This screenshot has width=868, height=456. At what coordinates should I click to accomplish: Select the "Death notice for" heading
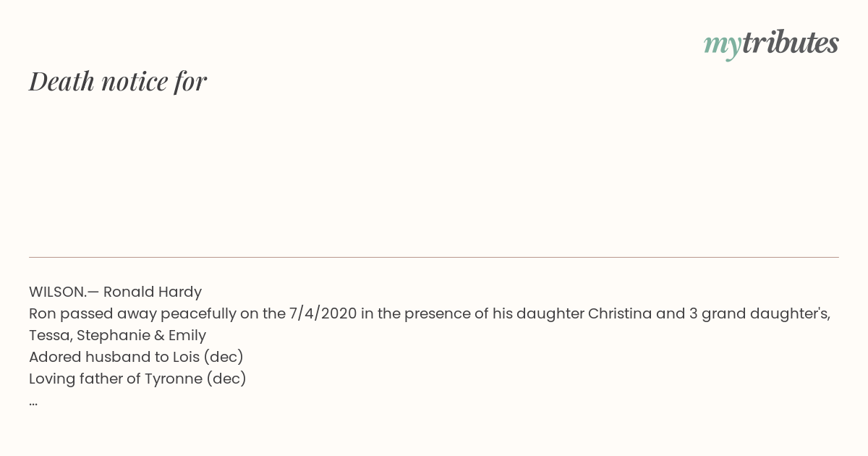click(x=118, y=82)
